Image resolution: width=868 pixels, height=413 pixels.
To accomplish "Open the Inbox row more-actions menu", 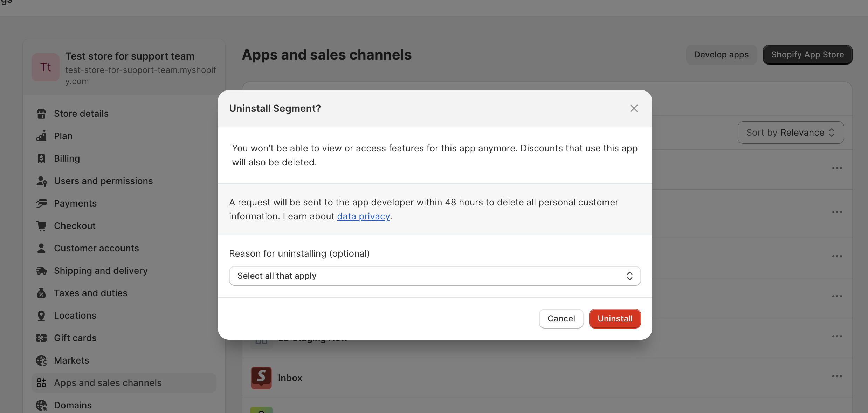I will pos(837,376).
